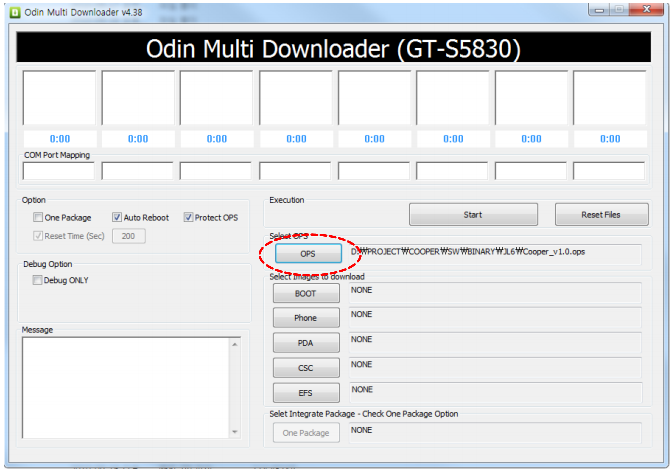Click the OPS file select button
This screenshot has height=469, width=671.
(x=307, y=254)
